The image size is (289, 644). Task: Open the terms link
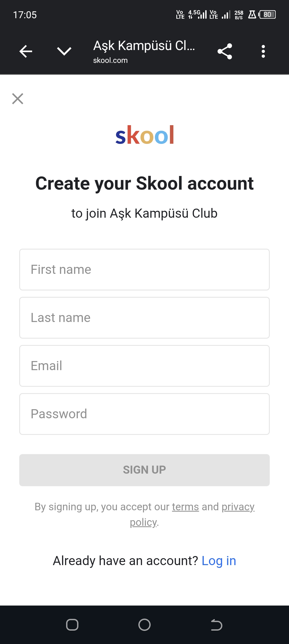(185, 507)
